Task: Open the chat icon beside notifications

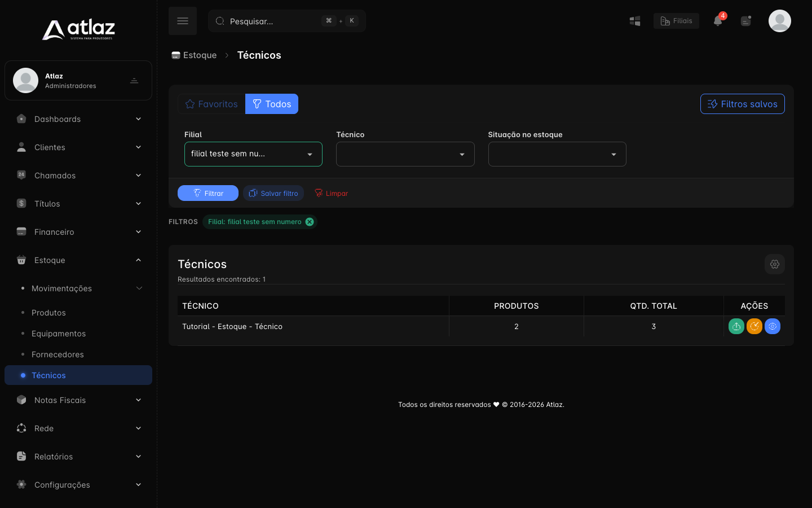Action: pos(746,21)
